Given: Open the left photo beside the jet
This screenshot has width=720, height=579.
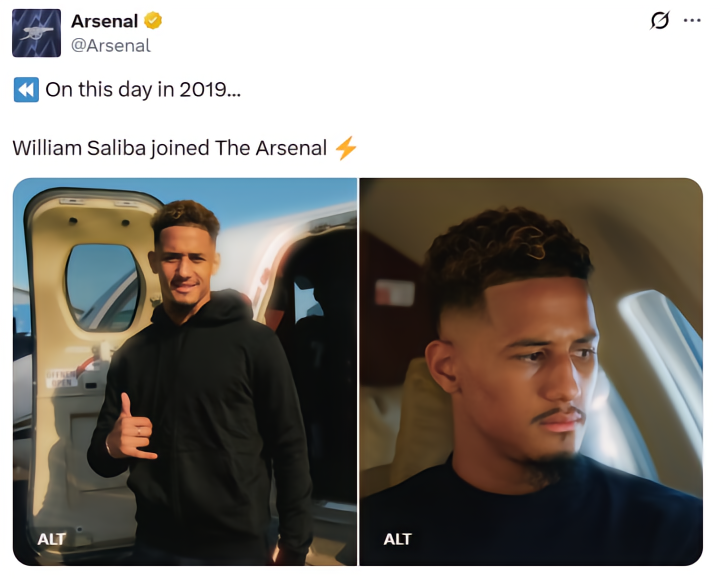Looking at the screenshot, I should tap(185, 372).
